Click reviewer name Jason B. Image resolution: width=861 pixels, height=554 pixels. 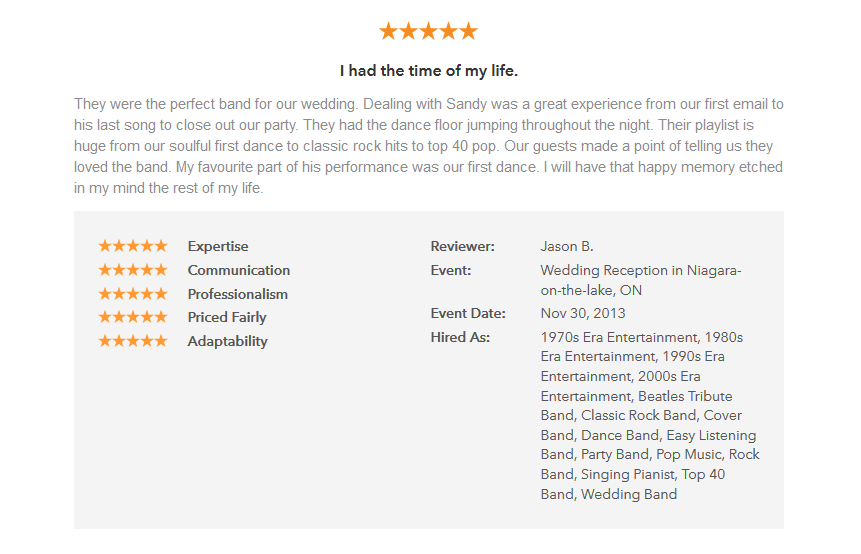coord(567,247)
